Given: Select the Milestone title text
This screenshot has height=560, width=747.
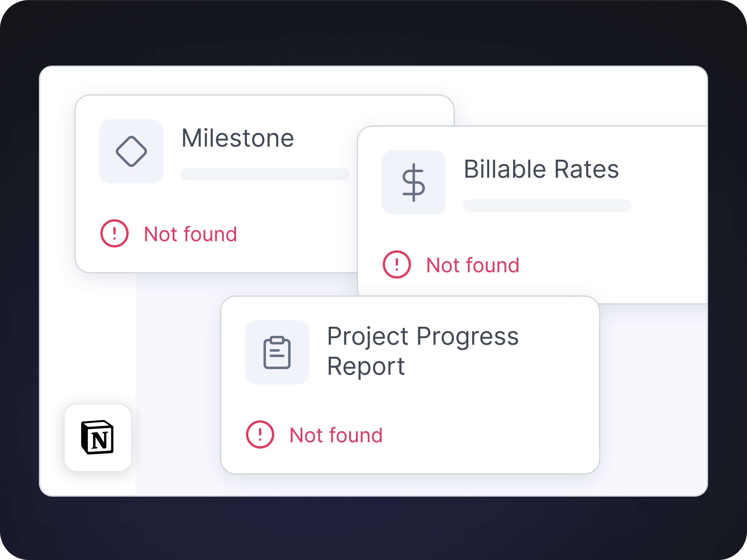Looking at the screenshot, I should coord(238,138).
